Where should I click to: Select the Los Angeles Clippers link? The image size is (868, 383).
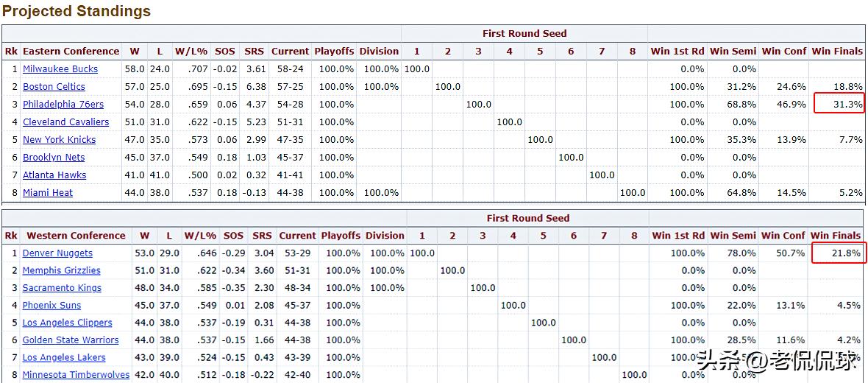(67, 323)
